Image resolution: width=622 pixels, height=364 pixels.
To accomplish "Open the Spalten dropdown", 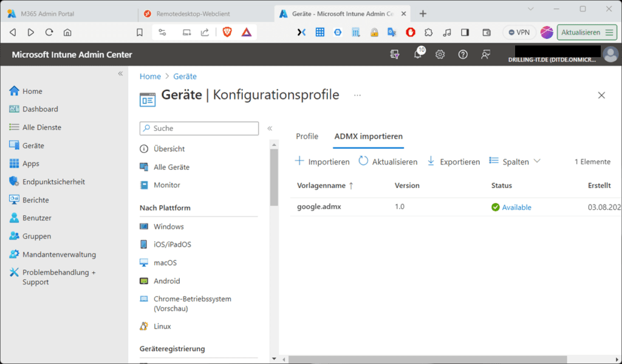I will point(514,161).
